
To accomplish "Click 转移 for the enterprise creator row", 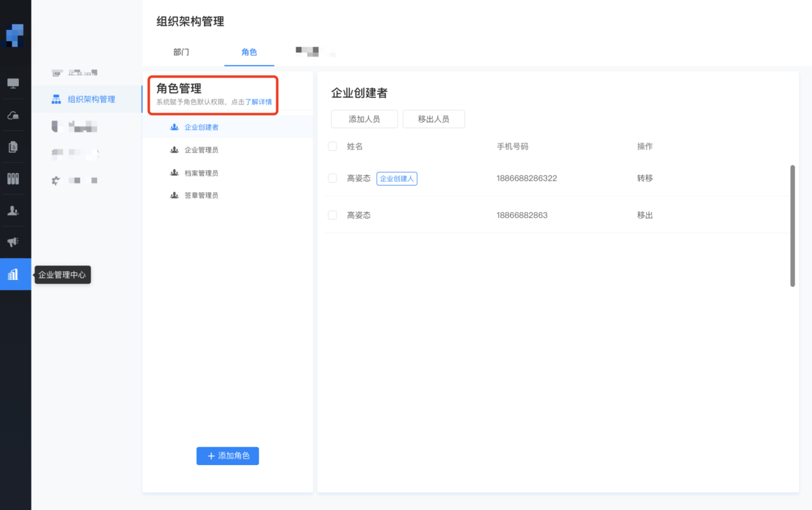I will pyautogui.click(x=645, y=178).
